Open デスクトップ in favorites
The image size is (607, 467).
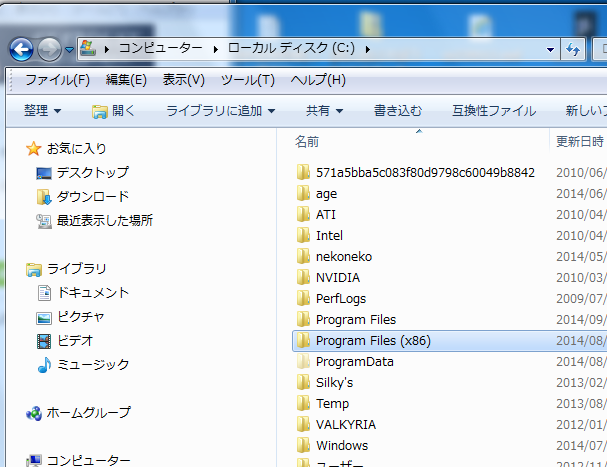[x=93, y=172]
